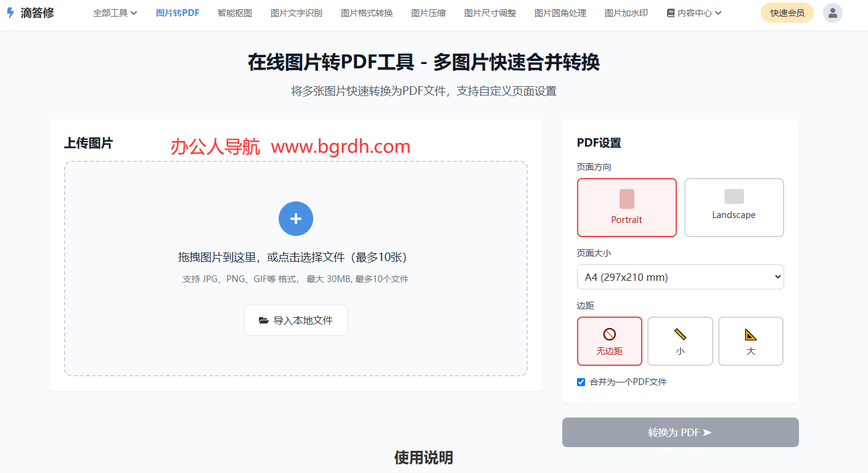Choose the small margin ruler icon

[680, 334]
